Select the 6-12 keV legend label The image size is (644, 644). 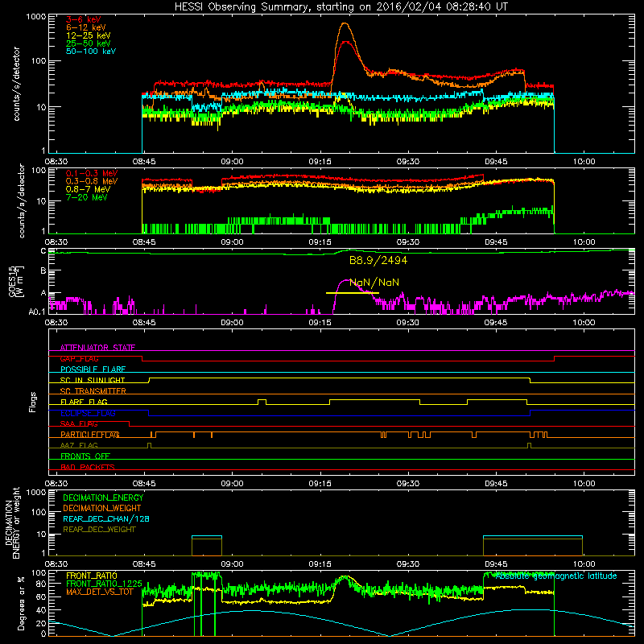pos(86,27)
